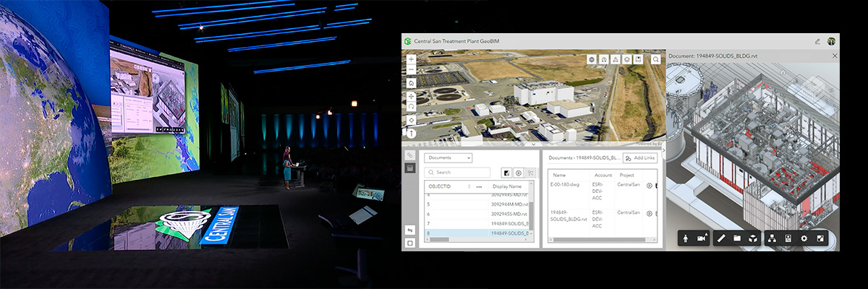868x289 pixels.
Task: Open the layers list tool
Action: 627,59
